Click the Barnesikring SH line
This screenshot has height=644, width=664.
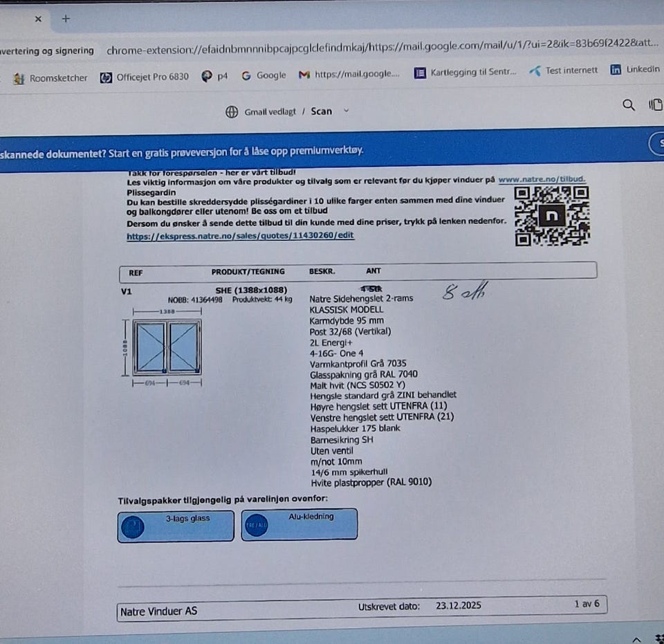342,440
